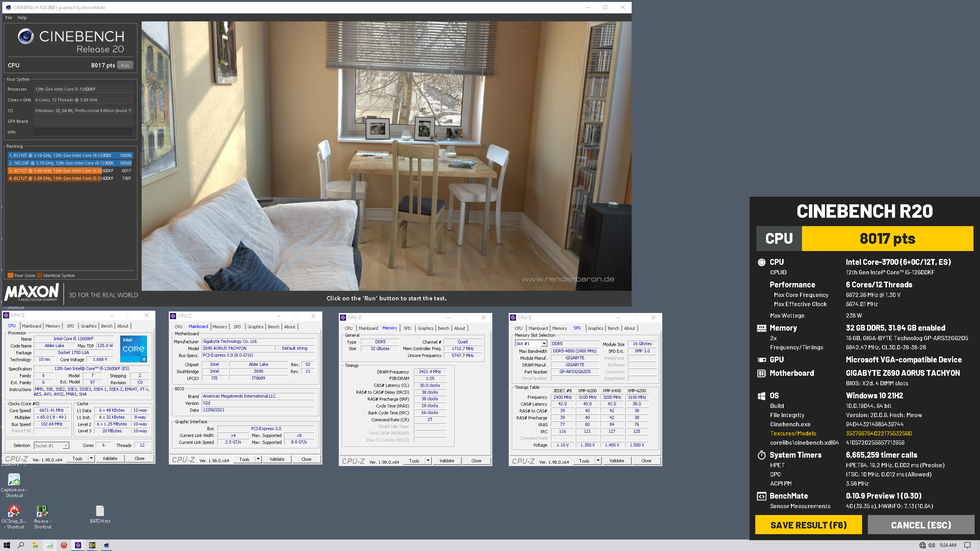Switch to BenchMate via BM taskbar icon
Image resolution: width=980 pixels, height=551 pixels.
(92, 545)
